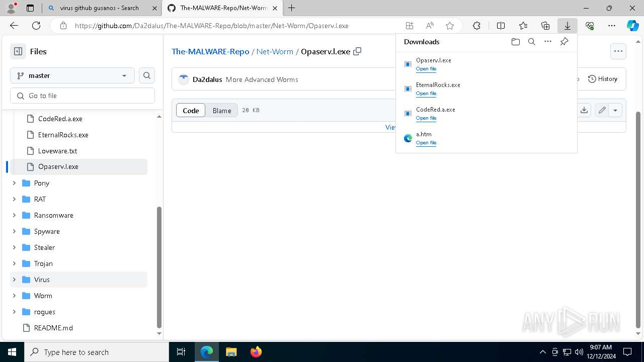This screenshot has width=644, height=362.
Task: Open Copilot icon in browser toolbar
Action: point(632,26)
